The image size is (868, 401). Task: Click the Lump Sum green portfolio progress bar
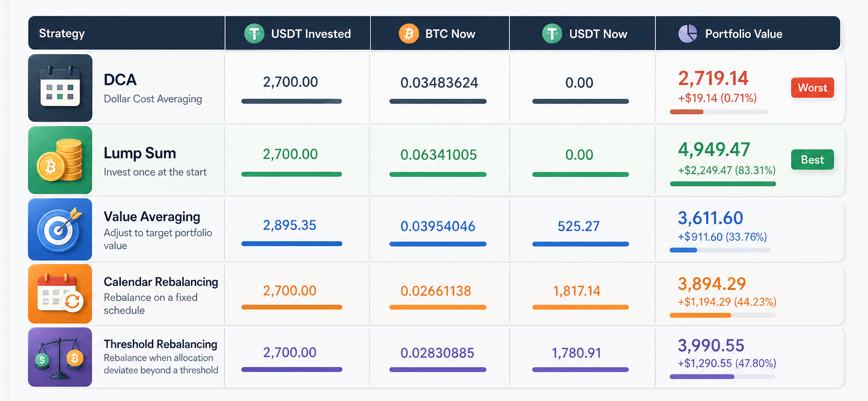point(723,184)
